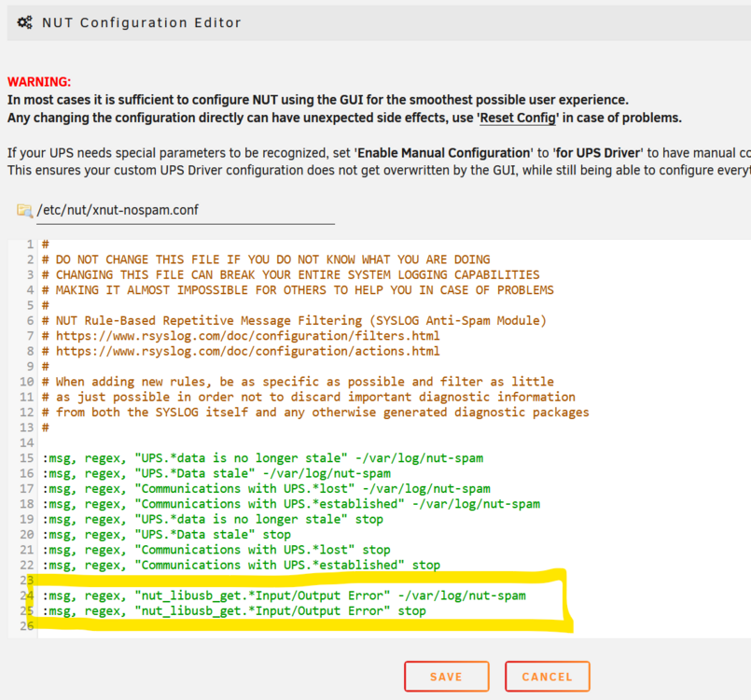The height and width of the screenshot is (700, 751).
Task: Click the 'In most cases it is sufficient' warning sentence
Action: pos(318,100)
